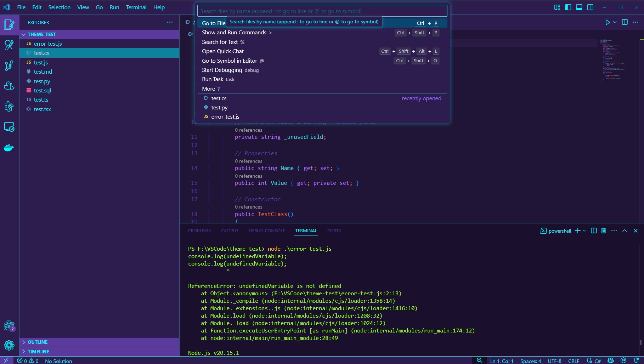Open the Docker view in the sidebar
The height and width of the screenshot is (364, 644).
9,148
